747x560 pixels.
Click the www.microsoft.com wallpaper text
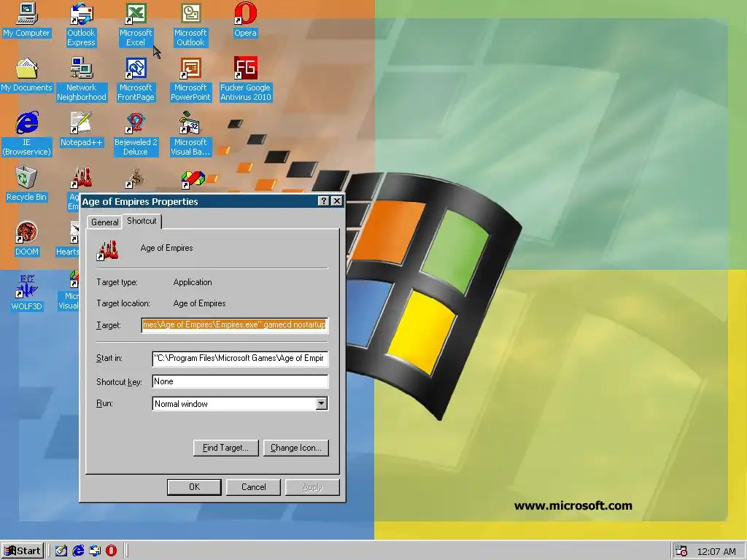[573, 506]
